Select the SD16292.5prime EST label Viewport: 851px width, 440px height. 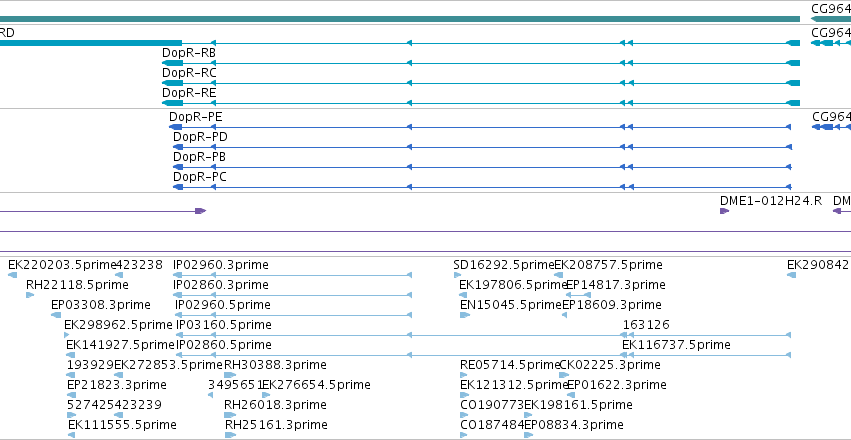504,265
